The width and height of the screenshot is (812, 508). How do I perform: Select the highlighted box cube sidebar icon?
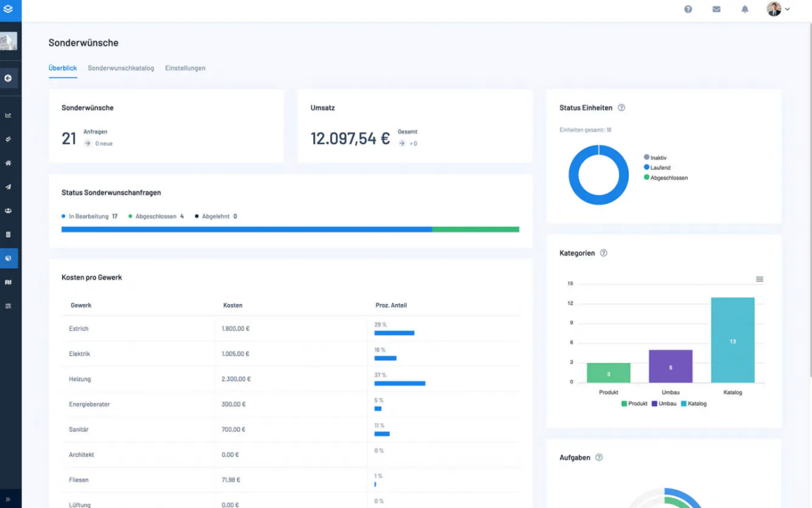8,258
